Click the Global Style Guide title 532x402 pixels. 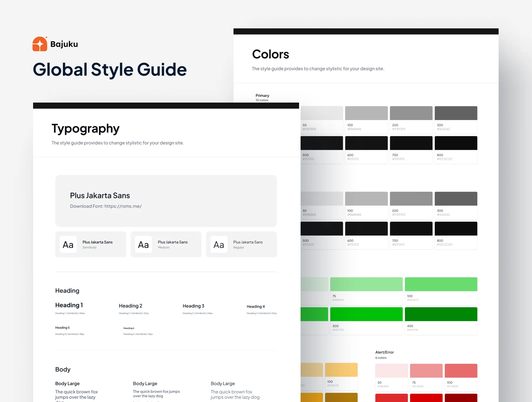110,70
